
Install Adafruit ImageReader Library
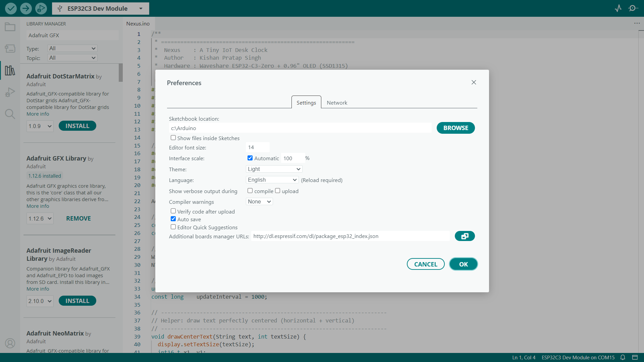(x=77, y=301)
